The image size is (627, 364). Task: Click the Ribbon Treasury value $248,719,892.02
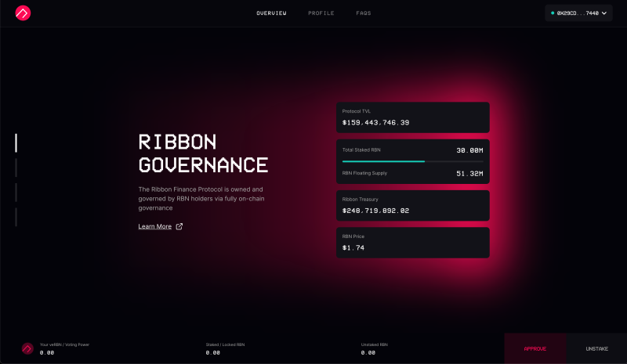tap(376, 211)
